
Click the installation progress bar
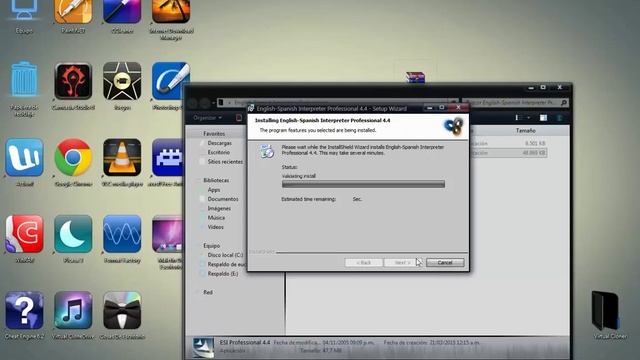363,184
